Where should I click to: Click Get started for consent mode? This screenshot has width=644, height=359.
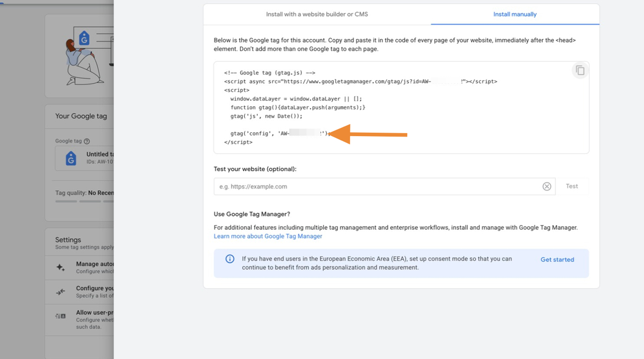point(557,260)
